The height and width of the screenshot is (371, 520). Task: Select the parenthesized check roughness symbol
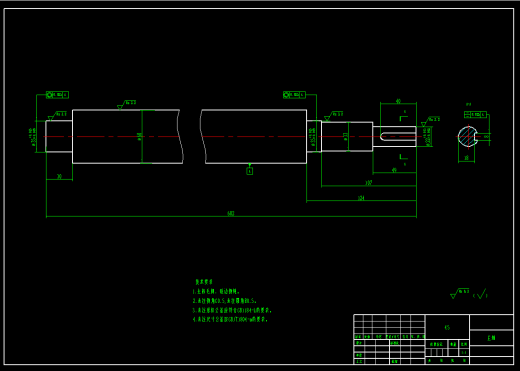tap(480, 294)
